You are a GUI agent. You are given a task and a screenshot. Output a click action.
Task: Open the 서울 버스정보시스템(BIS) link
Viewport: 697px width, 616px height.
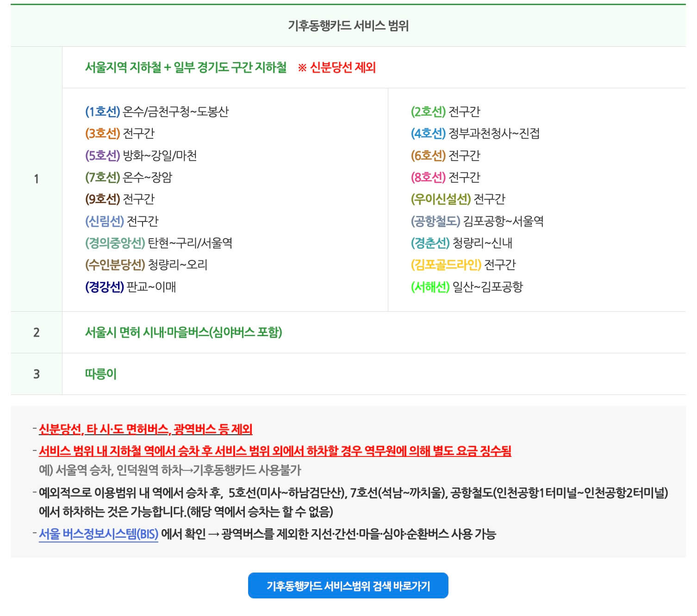click(x=99, y=534)
